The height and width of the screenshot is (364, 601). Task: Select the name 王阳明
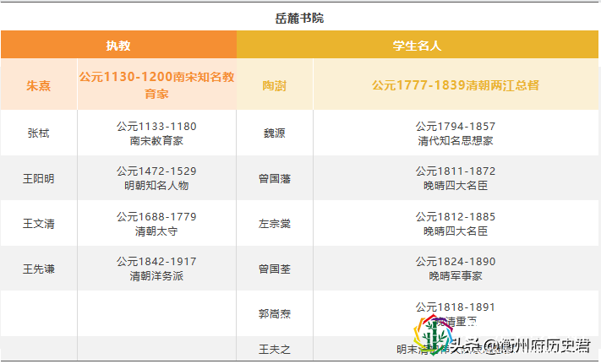(38, 178)
